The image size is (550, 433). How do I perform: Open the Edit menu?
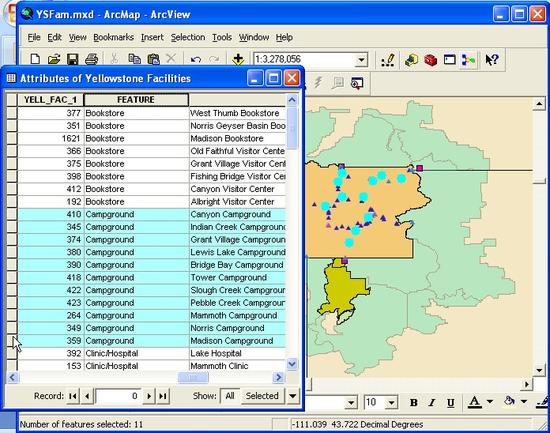point(54,37)
